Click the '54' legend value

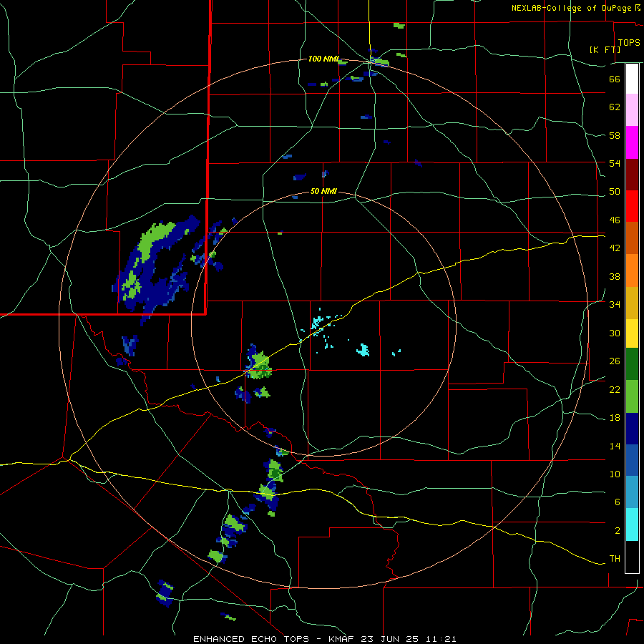(x=615, y=163)
